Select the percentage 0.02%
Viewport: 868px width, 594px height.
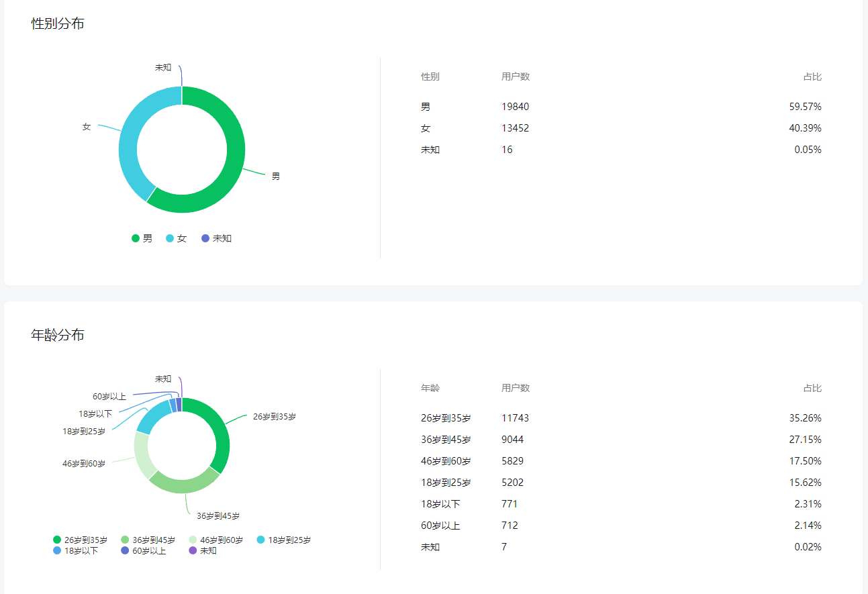(808, 547)
